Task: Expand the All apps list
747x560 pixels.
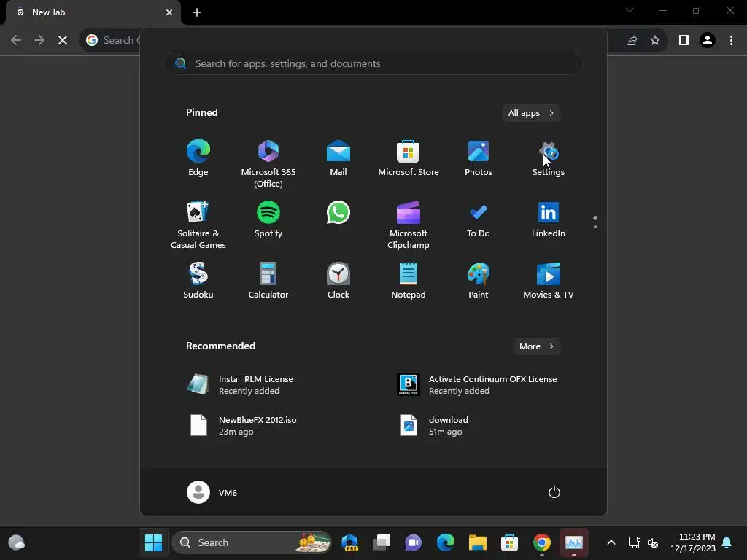Action: [531, 113]
